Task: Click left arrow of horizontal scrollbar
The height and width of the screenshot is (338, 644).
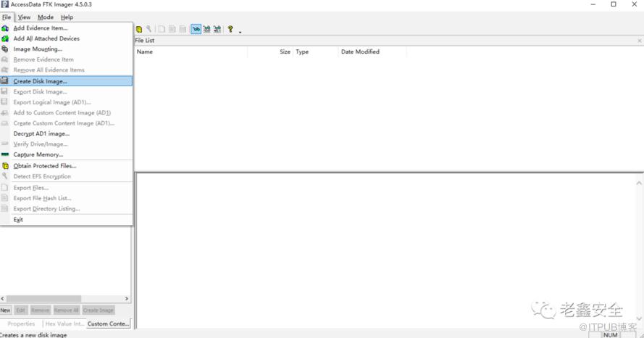Action: coord(2,299)
